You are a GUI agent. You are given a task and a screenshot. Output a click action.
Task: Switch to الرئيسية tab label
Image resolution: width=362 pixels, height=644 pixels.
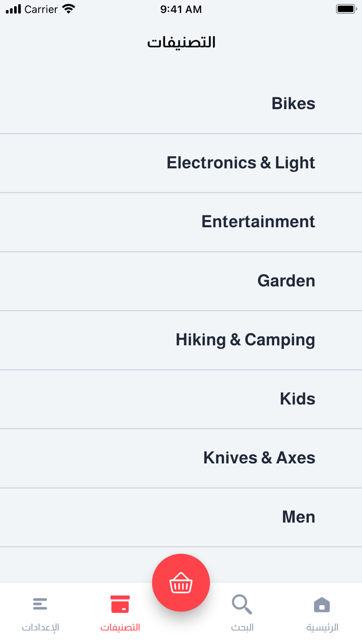(x=322, y=627)
